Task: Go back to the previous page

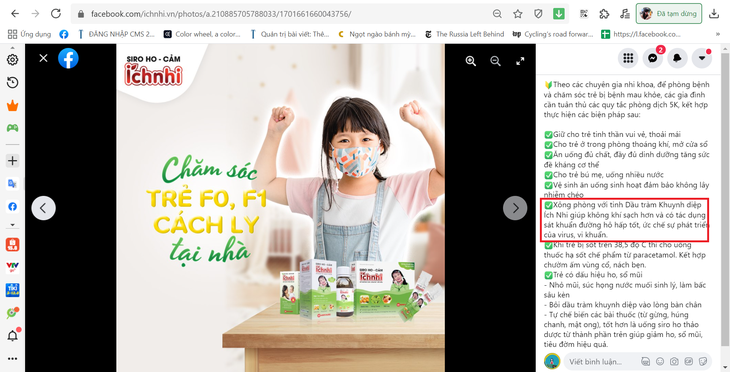Action: pyautogui.click(x=15, y=14)
